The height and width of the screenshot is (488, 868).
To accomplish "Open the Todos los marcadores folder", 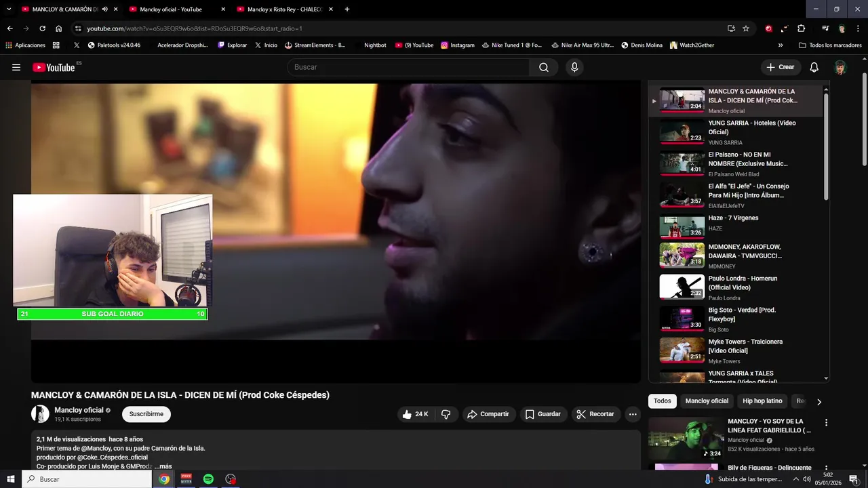I will tap(830, 45).
